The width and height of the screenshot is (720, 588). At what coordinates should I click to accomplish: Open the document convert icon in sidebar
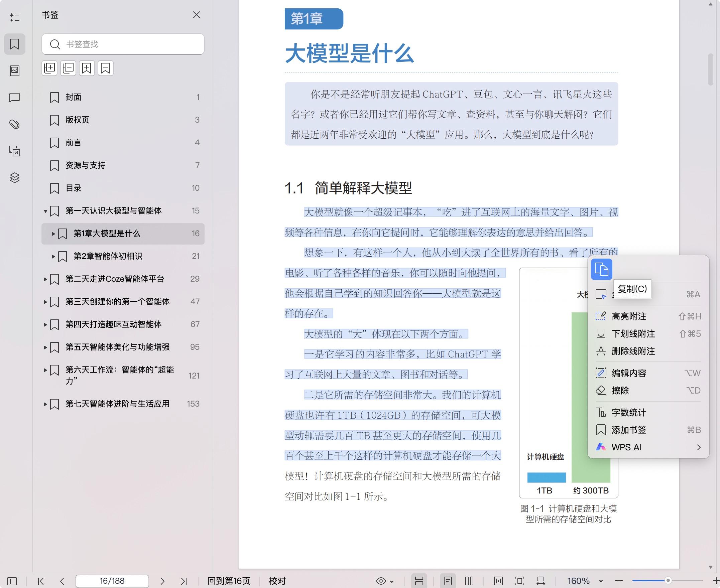(15, 151)
